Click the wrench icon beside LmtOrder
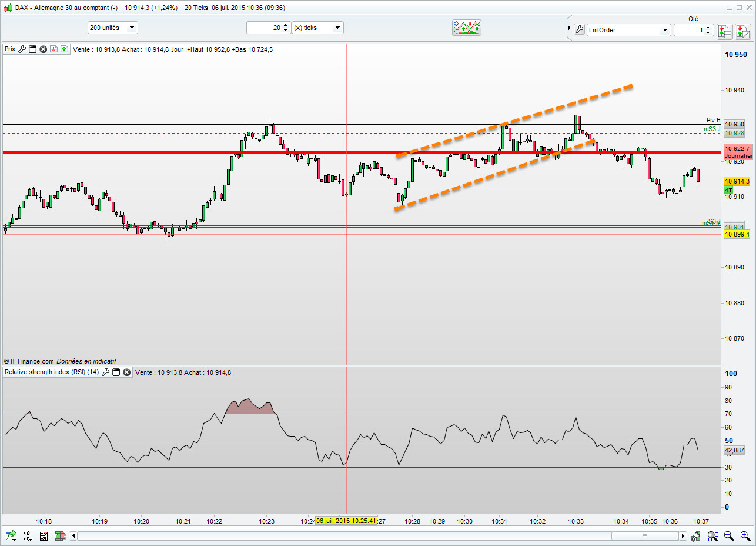 click(x=578, y=30)
